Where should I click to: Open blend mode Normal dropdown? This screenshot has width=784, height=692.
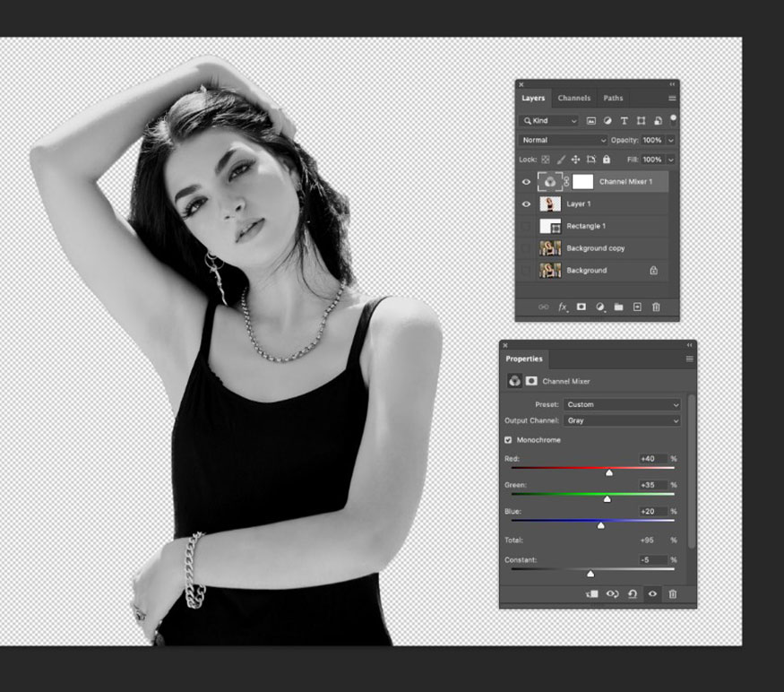coord(563,140)
